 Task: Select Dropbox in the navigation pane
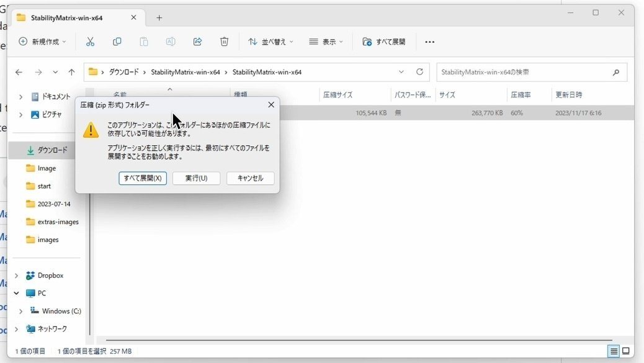coord(45,276)
